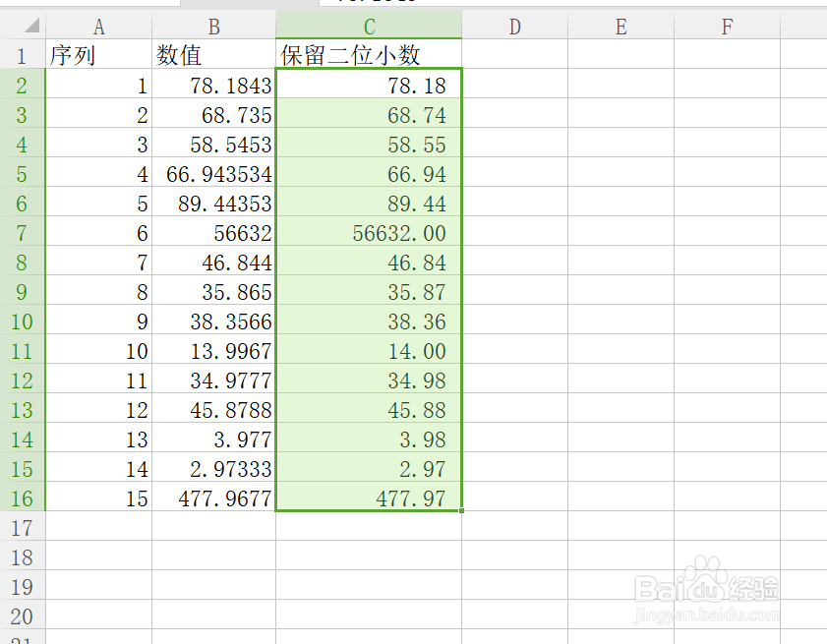Select cell with value 46.844
The image size is (827, 644).
point(213,261)
